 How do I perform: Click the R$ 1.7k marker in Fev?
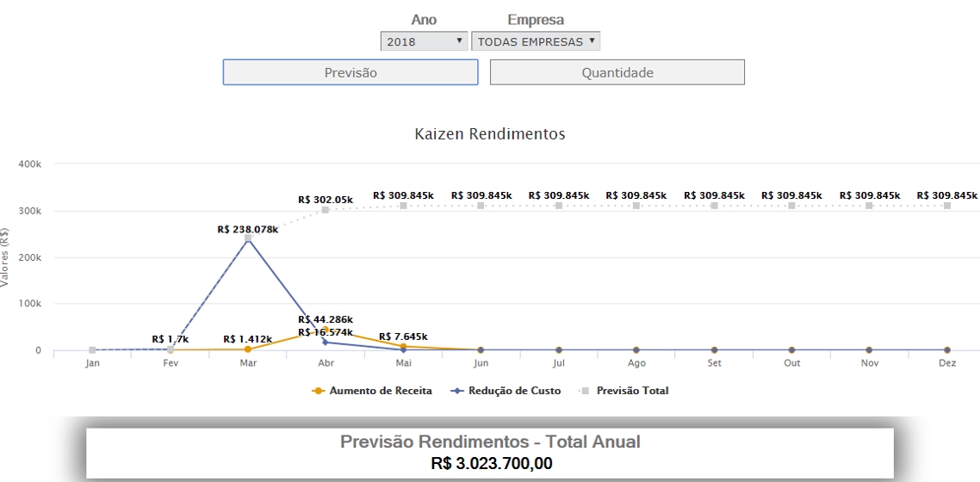(x=171, y=349)
